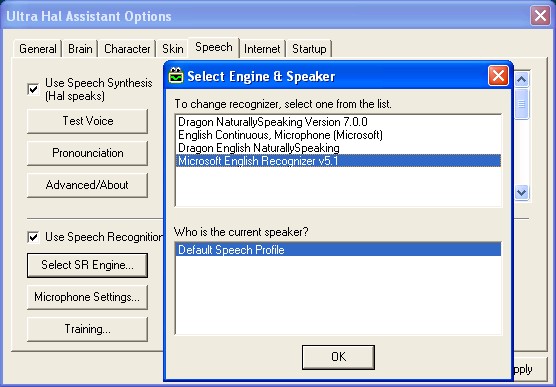Open the General tab
556x387 pixels.
[38, 49]
